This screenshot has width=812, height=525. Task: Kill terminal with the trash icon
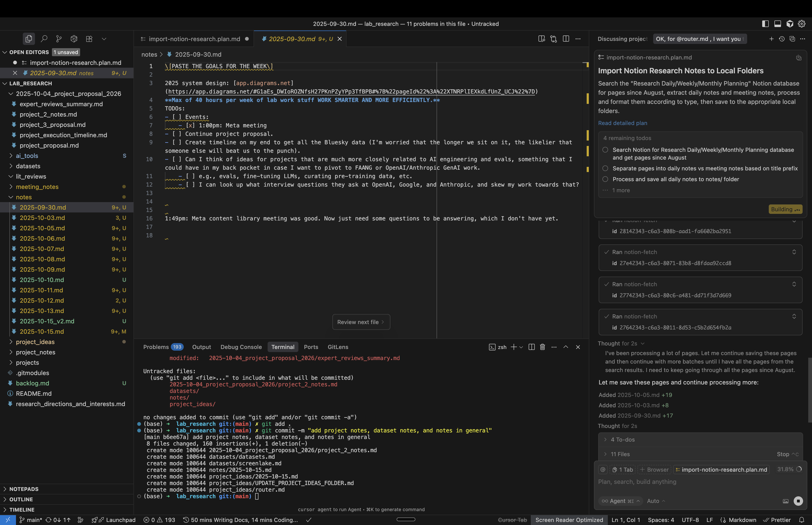pyautogui.click(x=543, y=347)
